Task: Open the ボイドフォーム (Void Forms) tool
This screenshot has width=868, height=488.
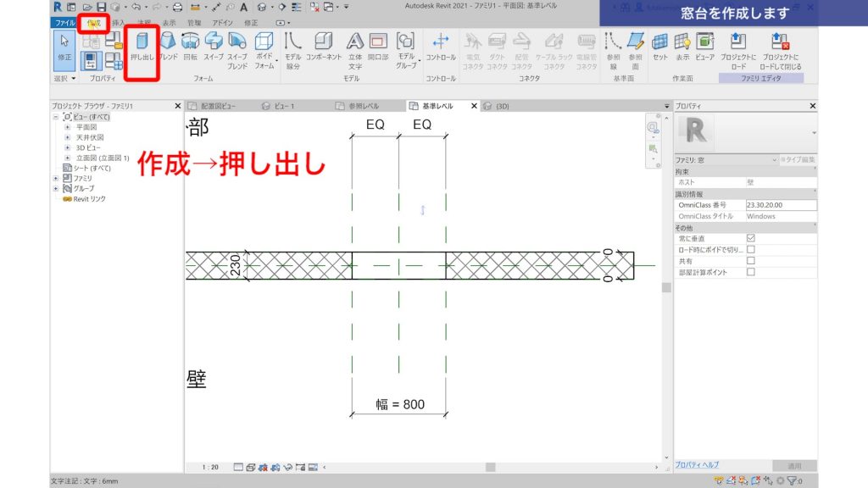Action: pyautogui.click(x=266, y=51)
